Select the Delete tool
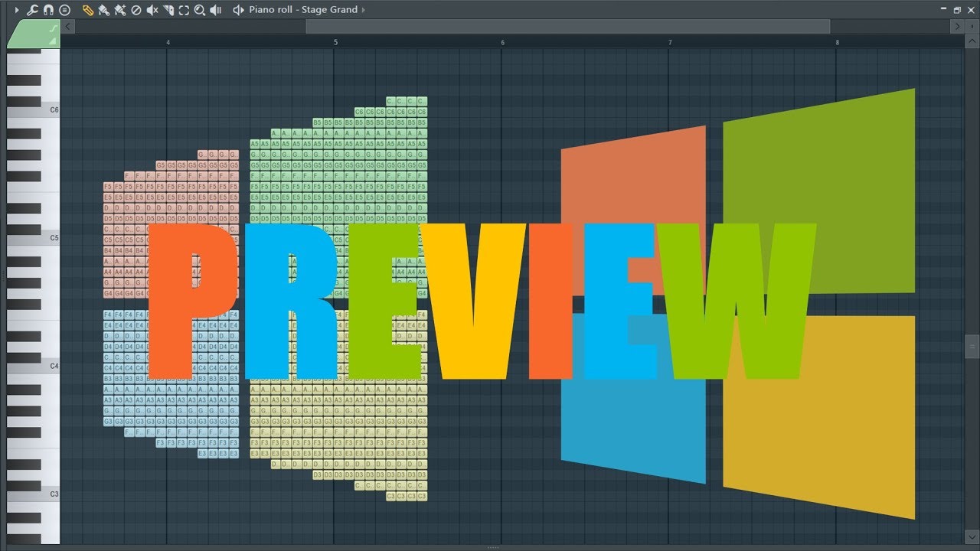The width and height of the screenshot is (980, 551). coord(136,10)
